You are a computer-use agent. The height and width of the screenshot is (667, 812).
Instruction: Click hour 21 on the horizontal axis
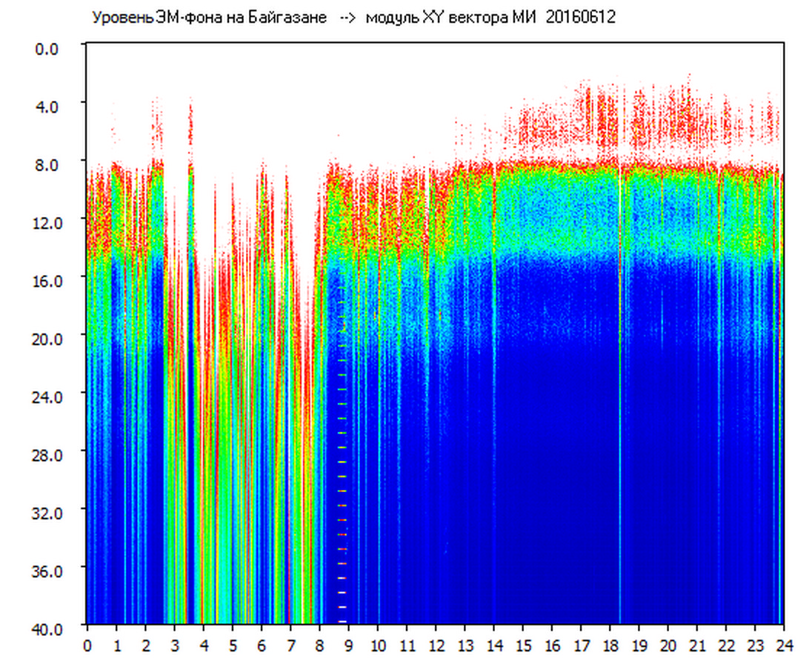point(697,645)
